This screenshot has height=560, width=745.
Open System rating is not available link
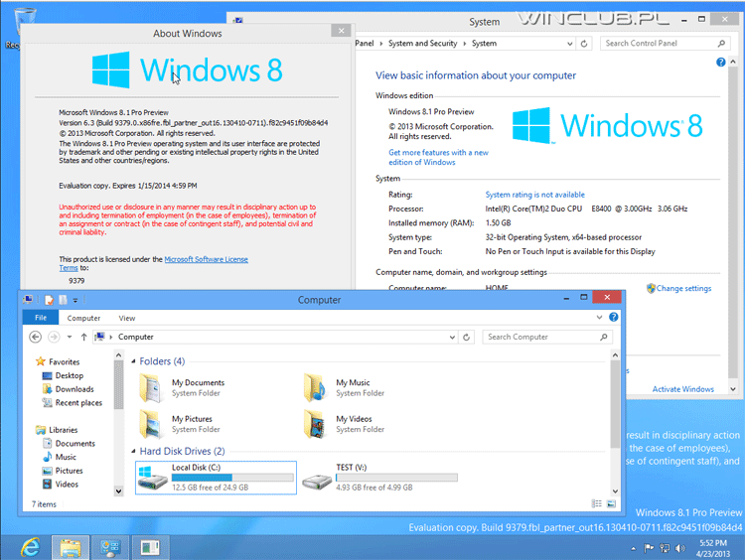535,195
